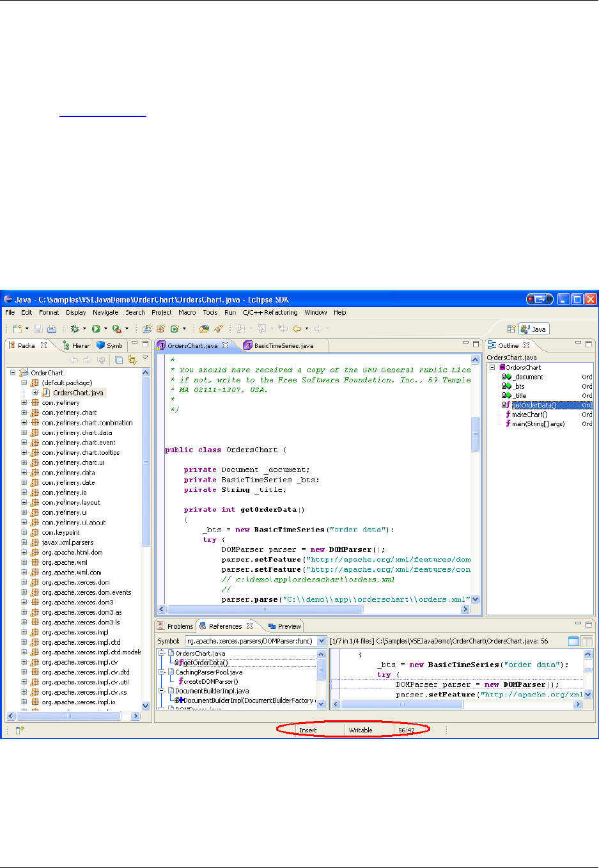The width and height of the screenshot is (599, 868).
Task: Click the New file toolbar icon
Action: pos(17,329)
